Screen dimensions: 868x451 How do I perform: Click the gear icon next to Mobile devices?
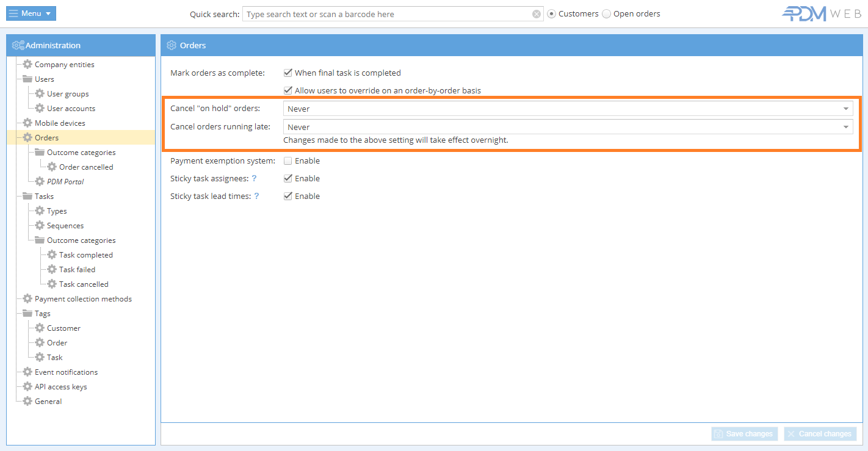[x=27, y=123]
